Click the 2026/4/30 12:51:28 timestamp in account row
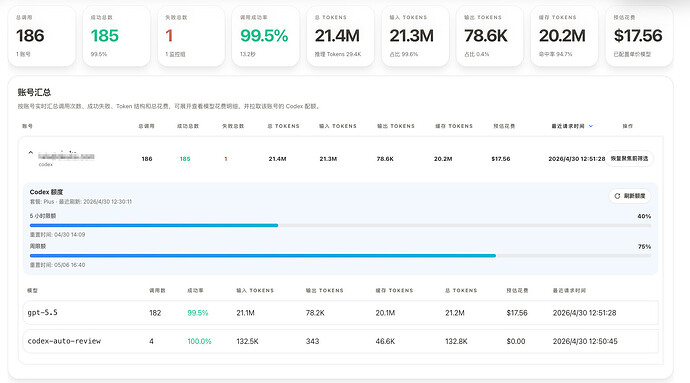690x383 pixels. click(576, 159)
